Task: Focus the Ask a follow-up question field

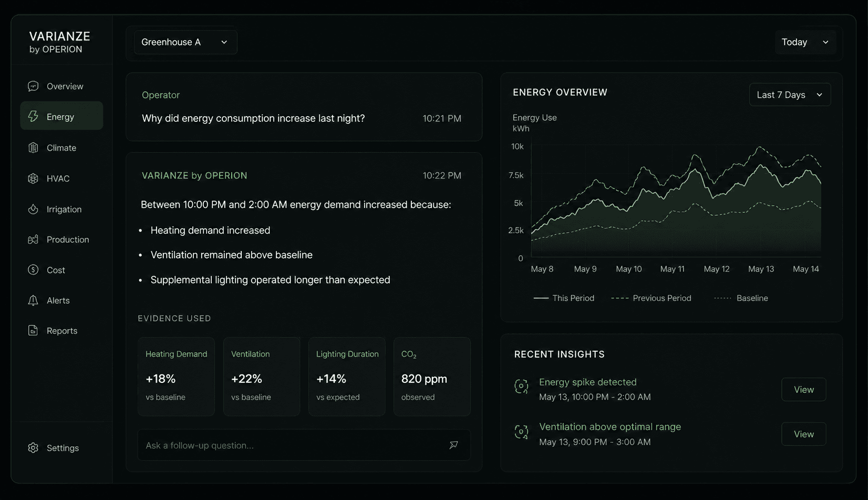Action: 304,445
